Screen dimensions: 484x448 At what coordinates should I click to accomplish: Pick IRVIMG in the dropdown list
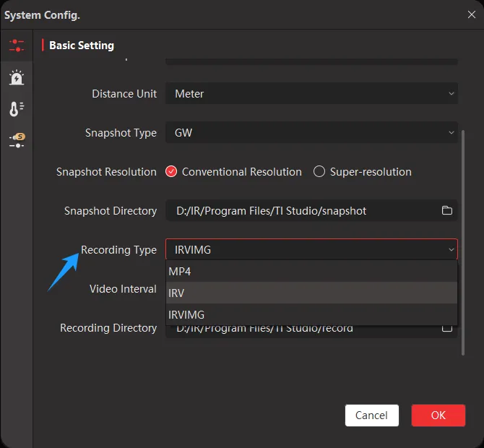pos(311,315)
